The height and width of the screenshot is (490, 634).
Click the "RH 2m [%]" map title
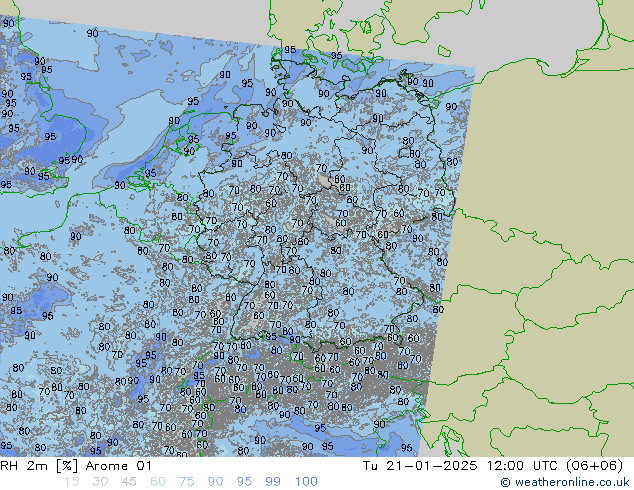[x=39, y=466]
